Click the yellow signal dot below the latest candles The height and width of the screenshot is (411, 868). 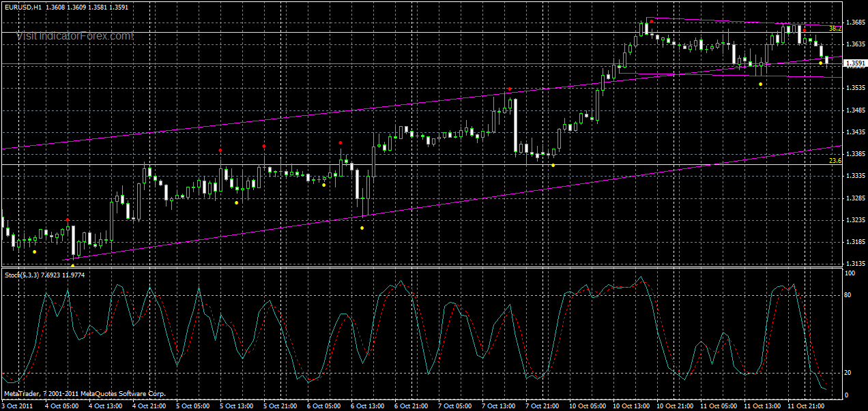point(821,63)
